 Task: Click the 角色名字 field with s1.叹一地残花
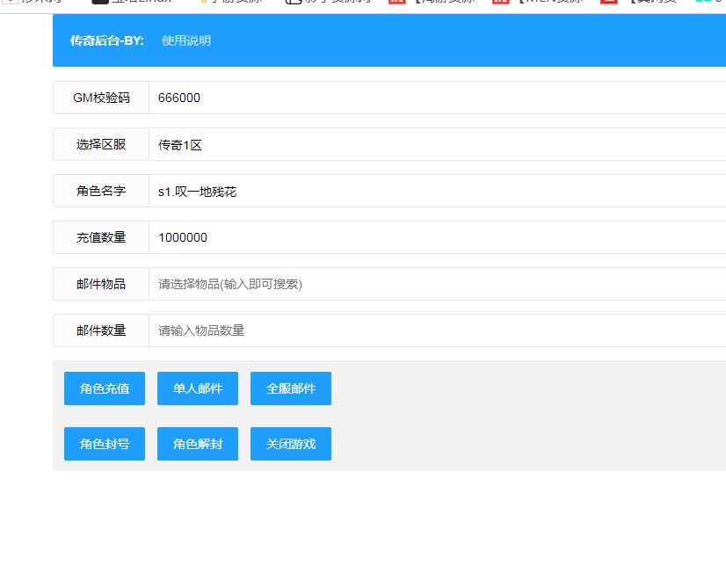coord(437,192)
